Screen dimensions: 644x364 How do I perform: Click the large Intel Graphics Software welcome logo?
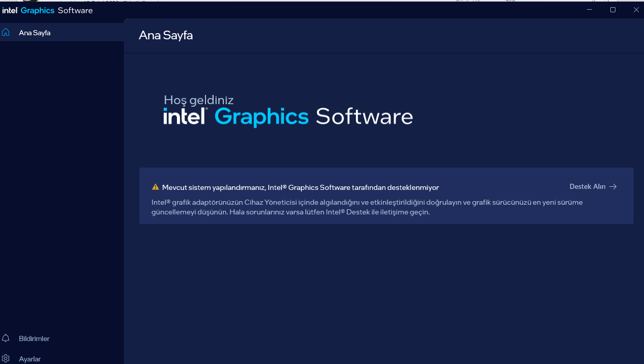[x=288, y=117]
